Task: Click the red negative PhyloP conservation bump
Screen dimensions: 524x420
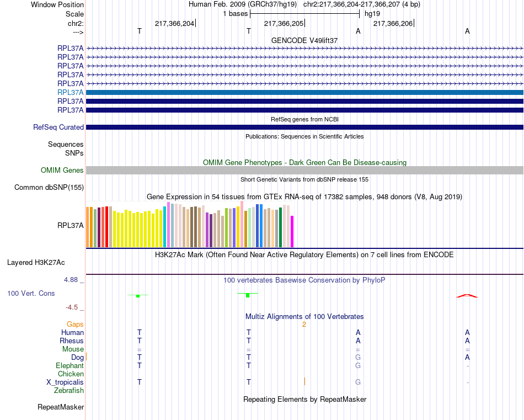Action: pos(467,296)
